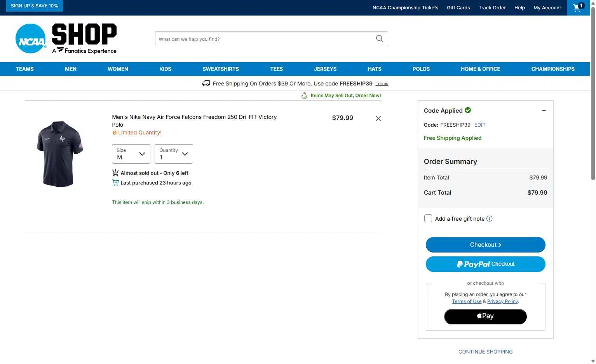Screen dimensions: 596x364
Task: Open the TEES menu
Action: pos(277,69)
